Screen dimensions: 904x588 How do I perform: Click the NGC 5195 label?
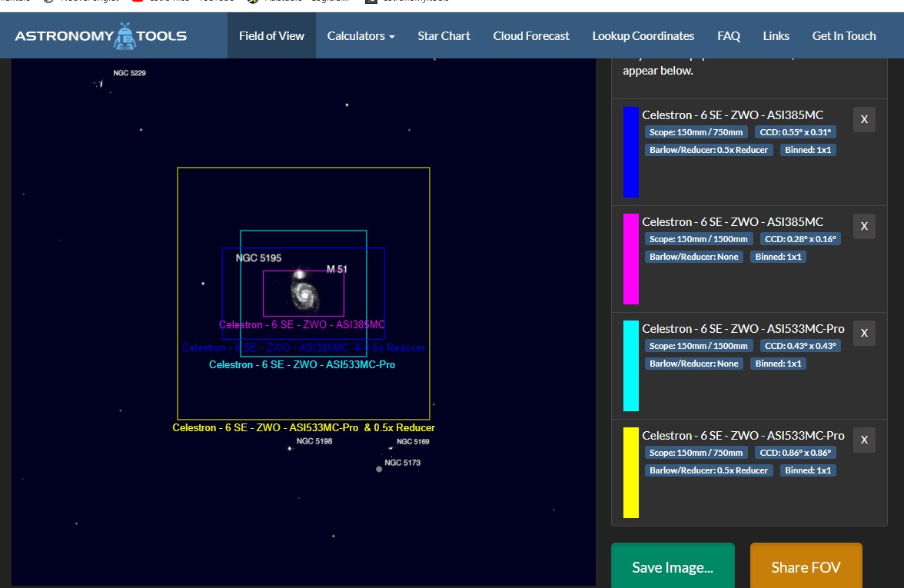coord(258,257)
